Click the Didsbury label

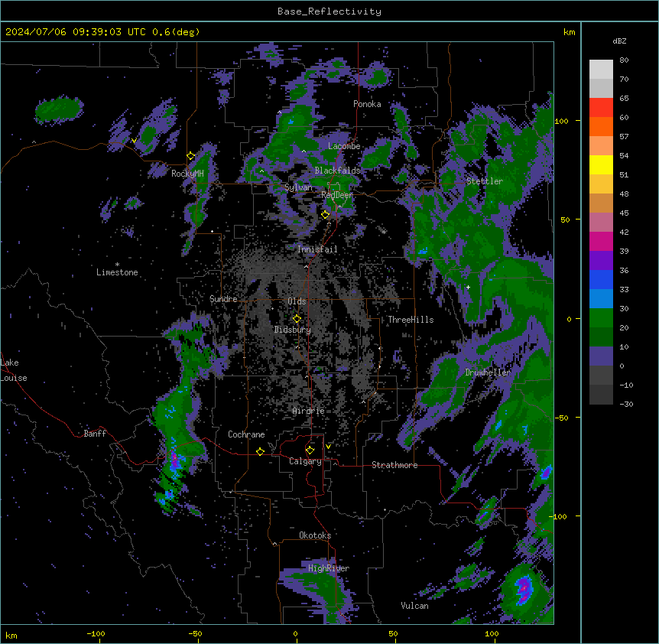pos(293,330)
